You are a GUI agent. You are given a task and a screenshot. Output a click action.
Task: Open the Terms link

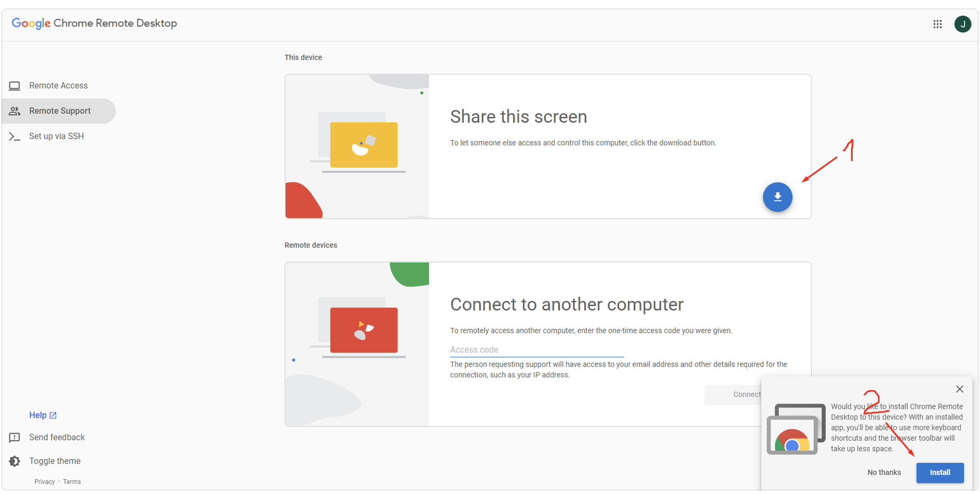point(72,482)
